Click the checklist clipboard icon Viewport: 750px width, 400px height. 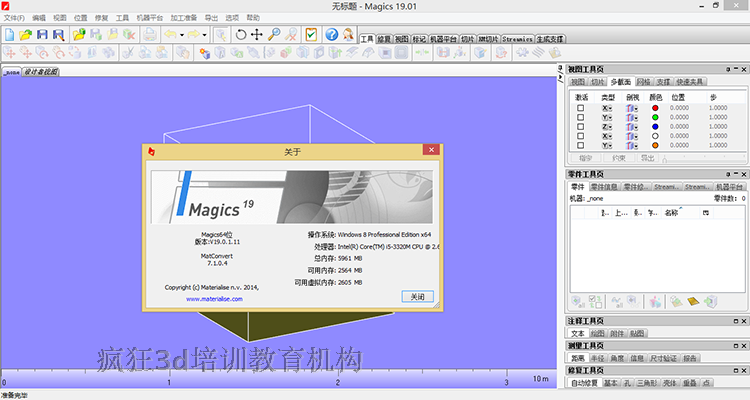point(311,34)
